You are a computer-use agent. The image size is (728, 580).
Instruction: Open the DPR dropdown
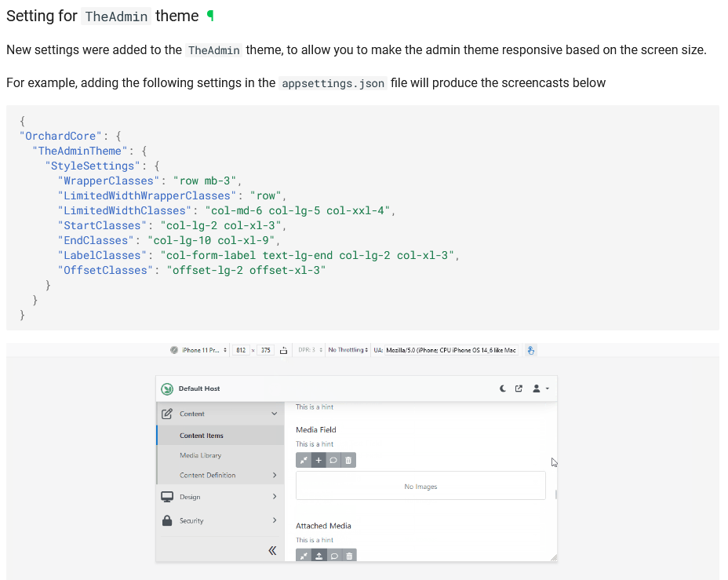coord(310,350)
